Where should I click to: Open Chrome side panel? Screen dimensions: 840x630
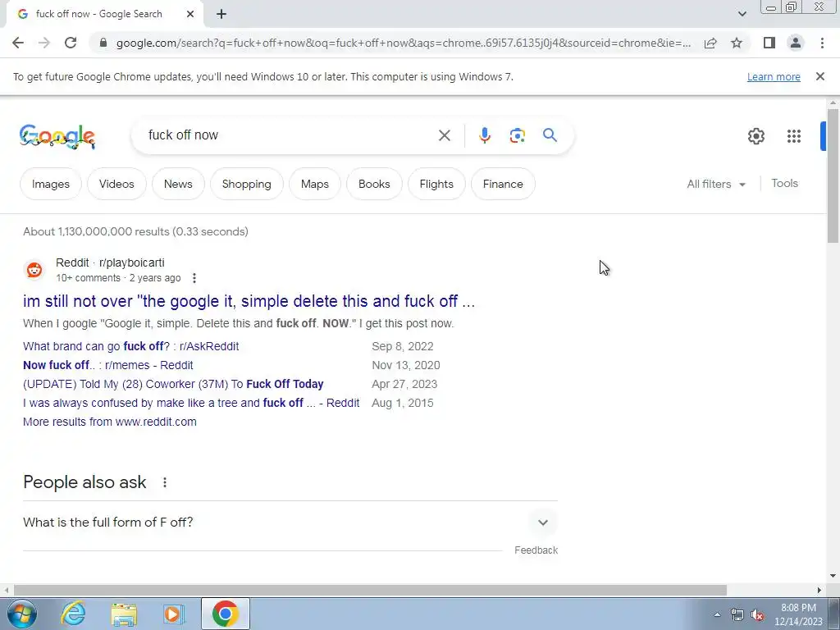pyautogui.click(x=769, y=43)
